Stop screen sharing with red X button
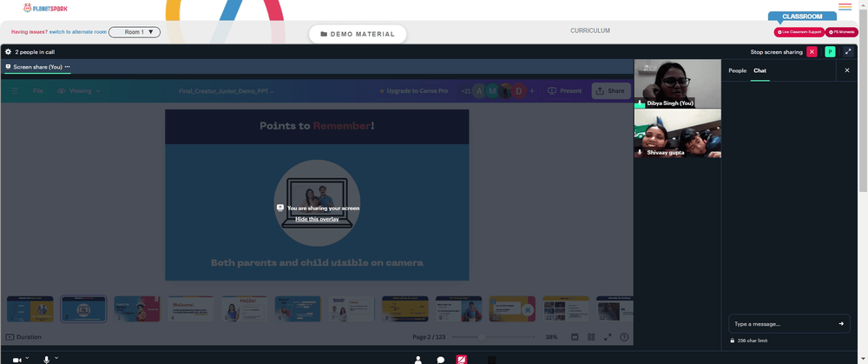 coord(812,51)
